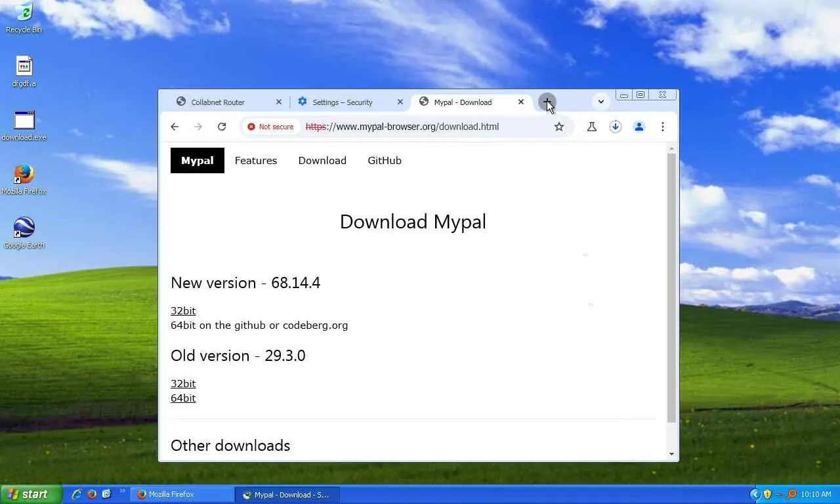Go back using the browser back arrow
Screen dimensions: 840x504
tap(175, 127)
